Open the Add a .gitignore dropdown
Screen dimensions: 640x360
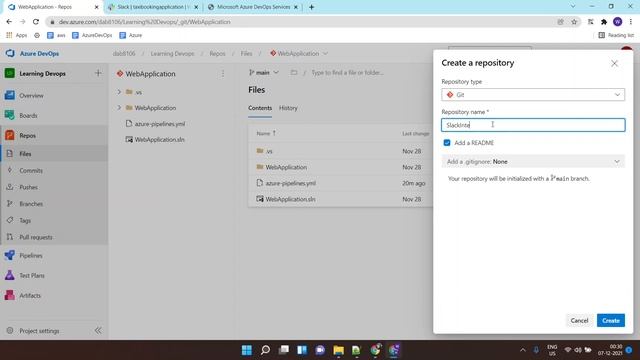coord(533,162)
